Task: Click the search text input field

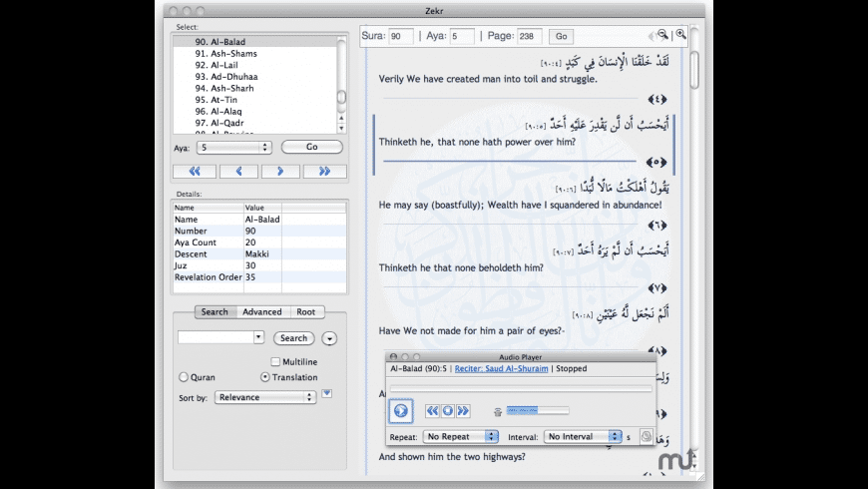Action: click(x=216, y=336)
